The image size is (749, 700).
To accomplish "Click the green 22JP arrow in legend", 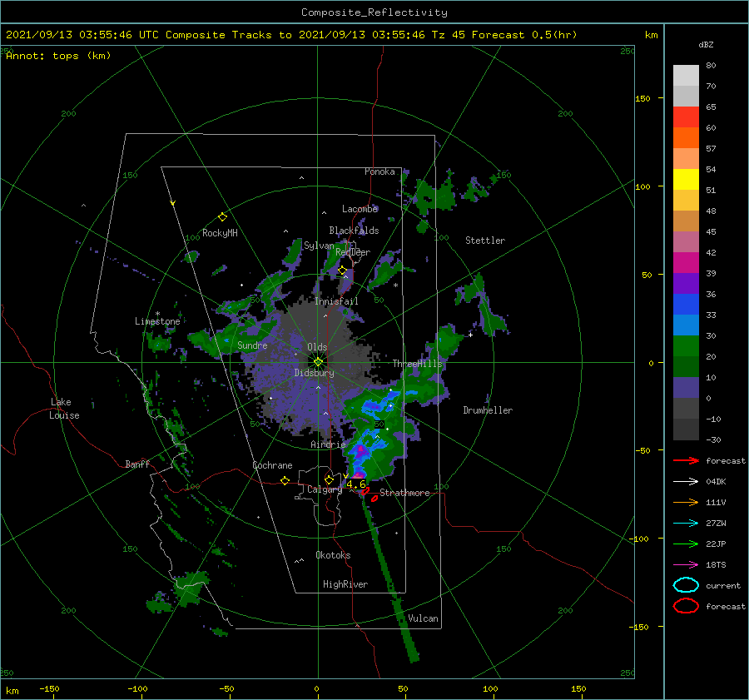I will click(x=686, y=544).
